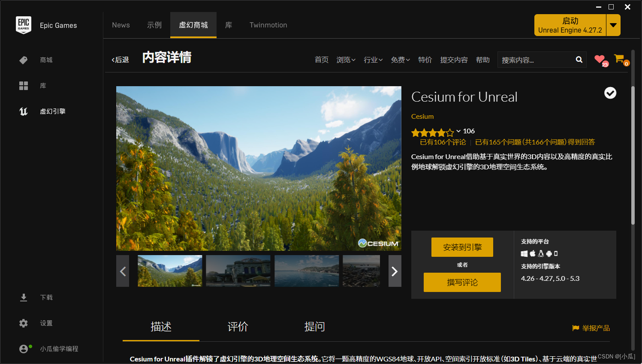642x364 pixels.
Task: Select the city building thumbnail
Action: coord(238,271)
